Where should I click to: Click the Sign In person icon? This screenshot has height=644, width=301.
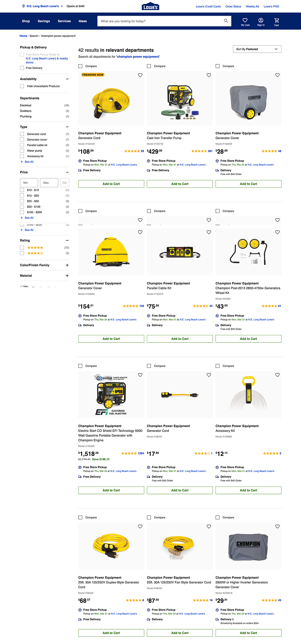[261, 20]
